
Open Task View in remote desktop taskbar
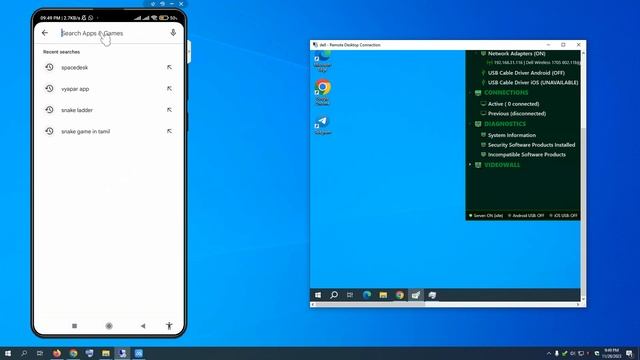pos(350,295)
